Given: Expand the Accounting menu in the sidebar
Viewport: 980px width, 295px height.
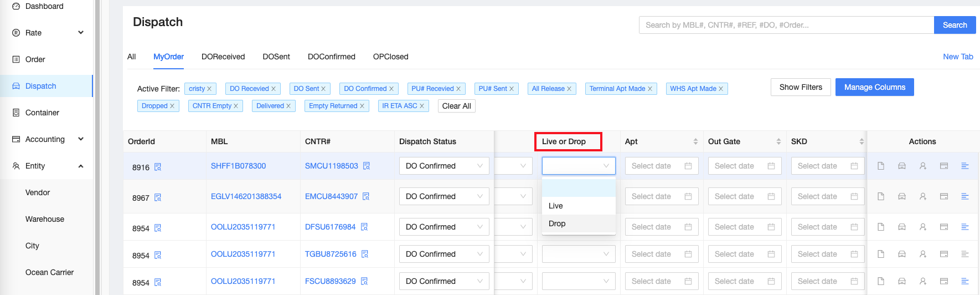Looking at the screenshot, I should (x=81, y=139).
